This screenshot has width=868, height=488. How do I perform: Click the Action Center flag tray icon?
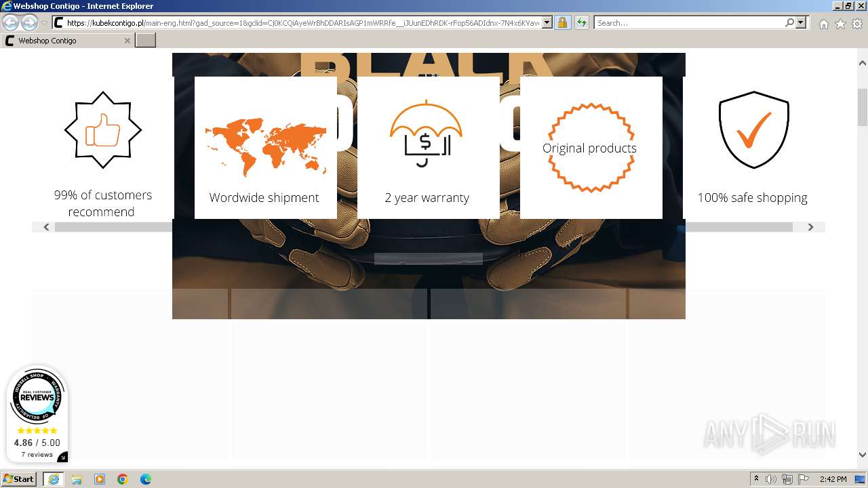[804, 479]
